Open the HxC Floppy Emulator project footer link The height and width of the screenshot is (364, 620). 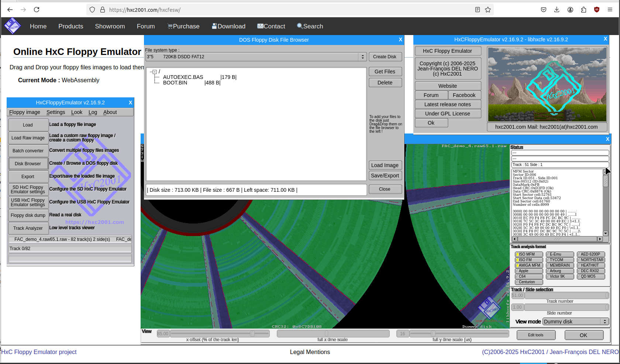pos(39,352)
